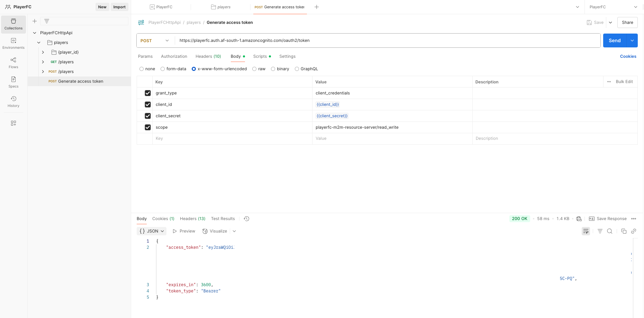Select the GraphQL body type
The height and width of the screenshot is (318, 644).
point(297,69)
